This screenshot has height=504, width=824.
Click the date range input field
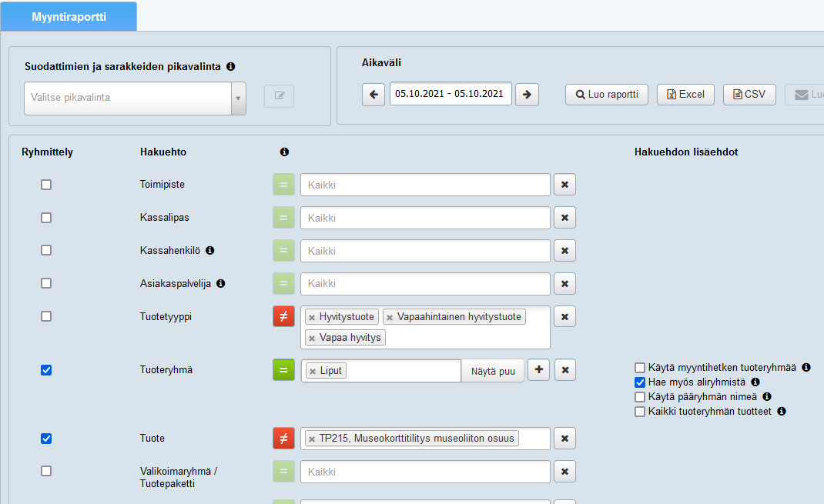coord(450,94)
